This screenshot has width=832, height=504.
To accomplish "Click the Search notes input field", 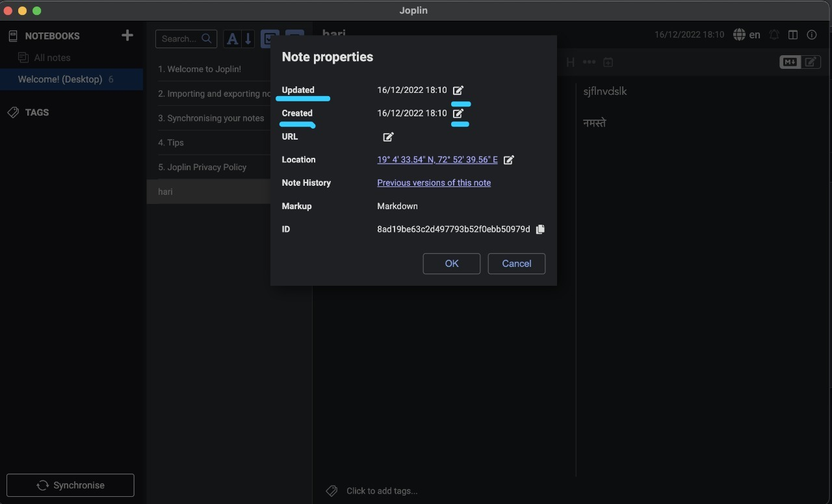I will [186, 39].
